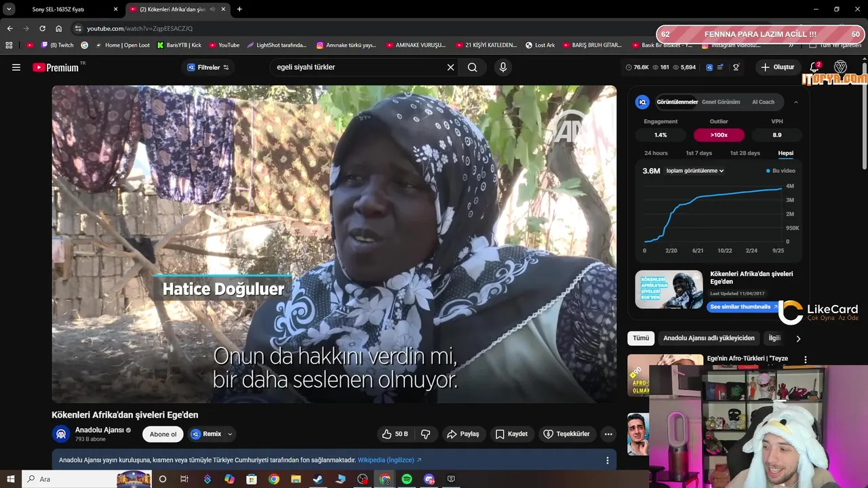The height and width of the screenshot is (488, 868).
Task: Select the Tümü filter chip
Action: 641,338
